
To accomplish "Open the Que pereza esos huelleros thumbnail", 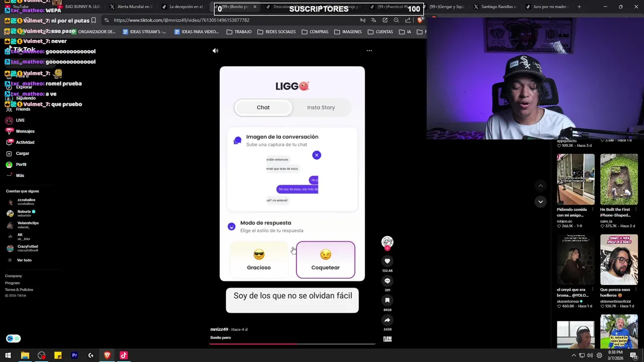I will 619,260.
